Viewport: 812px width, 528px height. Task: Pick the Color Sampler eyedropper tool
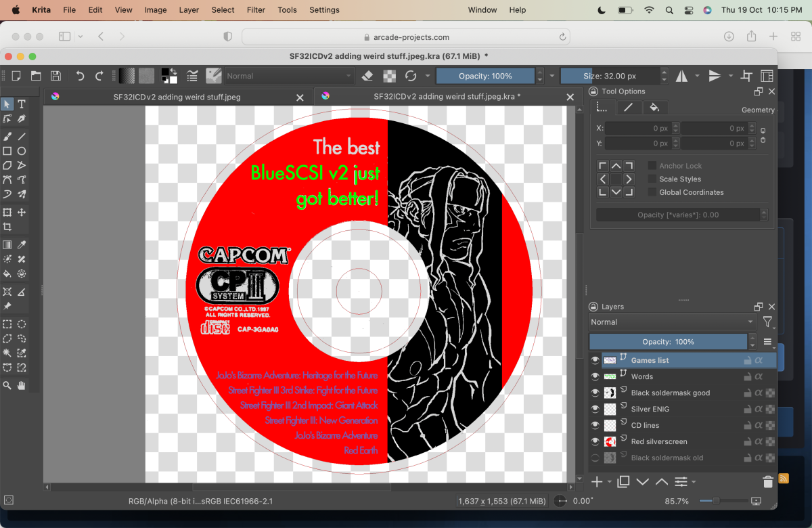(x=22, y=245)
